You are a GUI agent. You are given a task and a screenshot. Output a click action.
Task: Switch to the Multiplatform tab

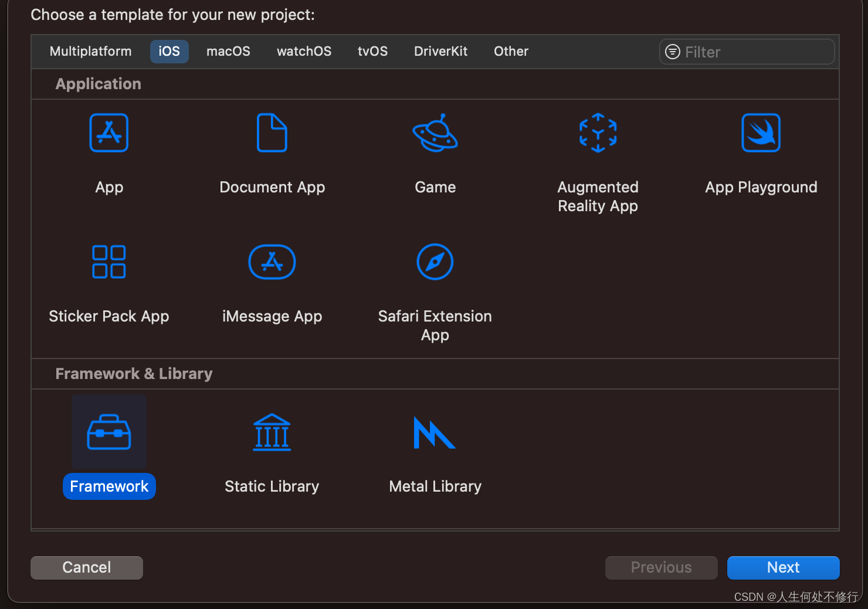[90, 51]
